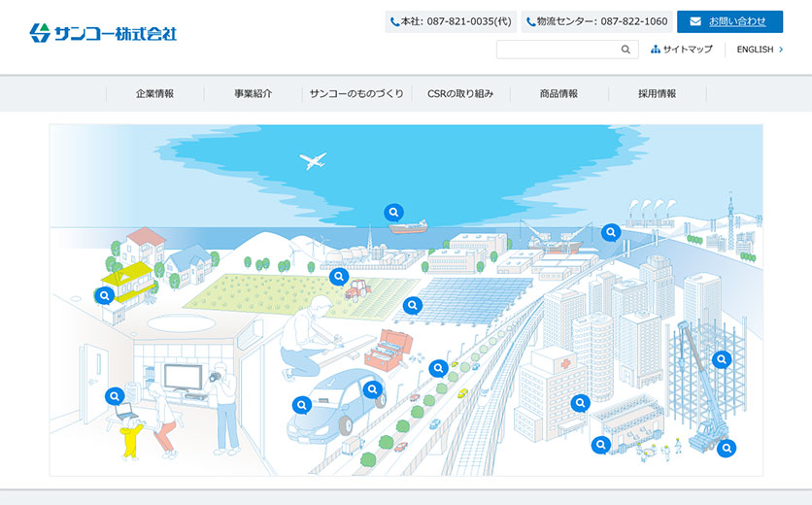Click the arrow chevron beside ENGLISH

(781, 50)
